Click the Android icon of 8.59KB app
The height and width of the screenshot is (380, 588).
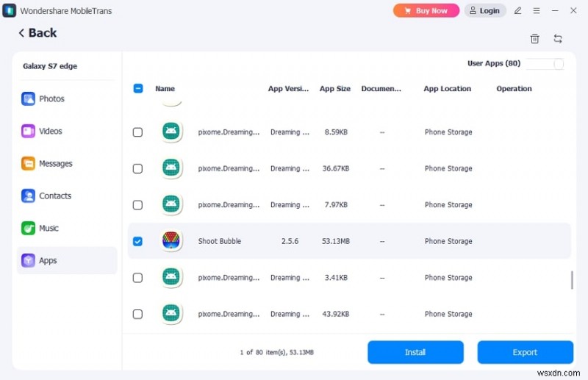coord(171,132)
